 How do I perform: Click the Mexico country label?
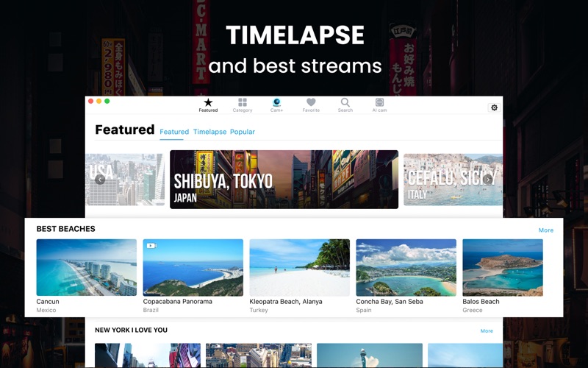[46, 310]
